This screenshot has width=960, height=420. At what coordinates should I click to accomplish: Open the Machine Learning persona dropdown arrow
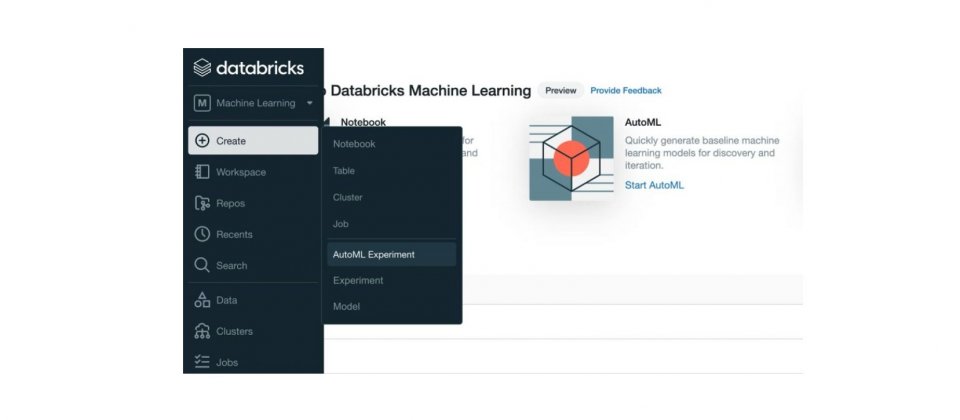[x=310, y=103]
